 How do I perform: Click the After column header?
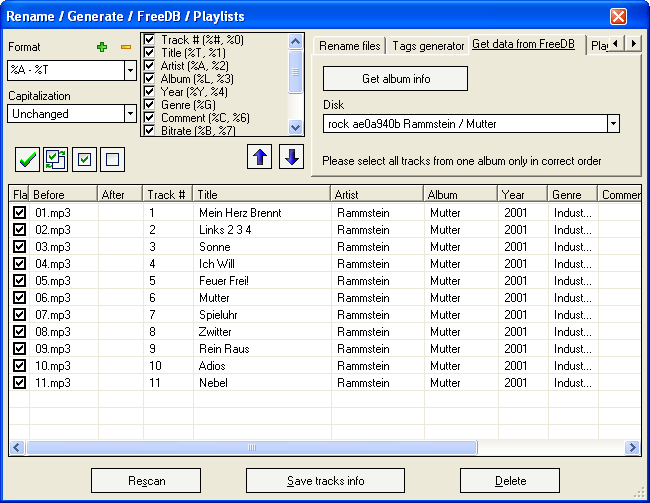120,194
